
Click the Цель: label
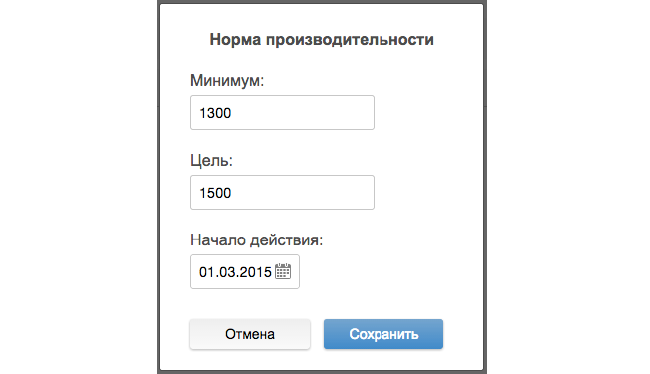coord(211,160)
